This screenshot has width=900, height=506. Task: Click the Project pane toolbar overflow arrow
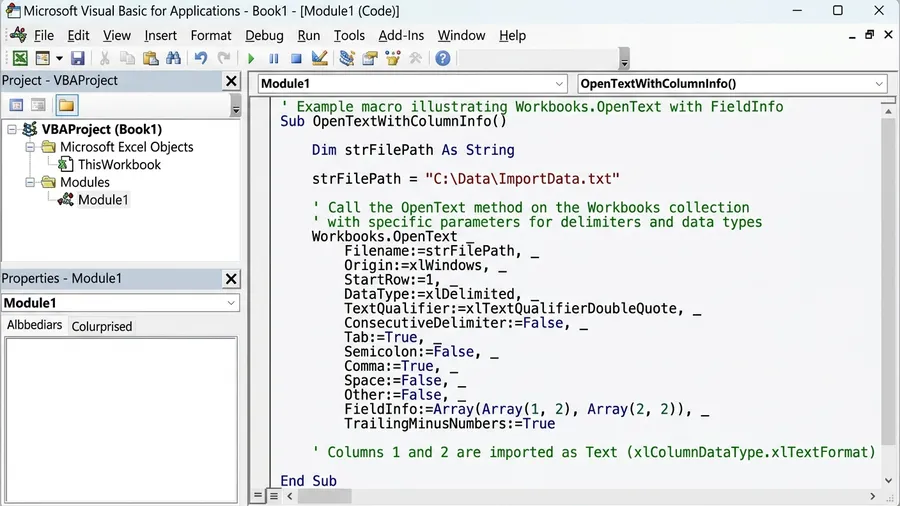pos(235,106)
